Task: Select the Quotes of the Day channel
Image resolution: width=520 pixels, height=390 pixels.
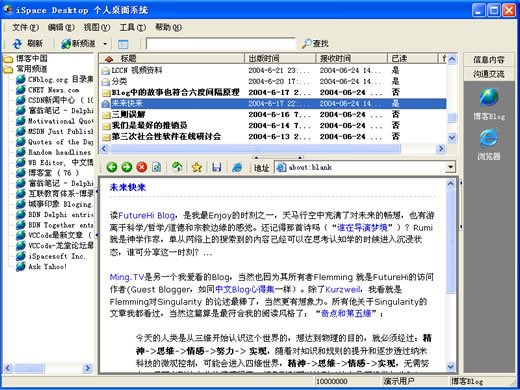Action: click(61, 142)
